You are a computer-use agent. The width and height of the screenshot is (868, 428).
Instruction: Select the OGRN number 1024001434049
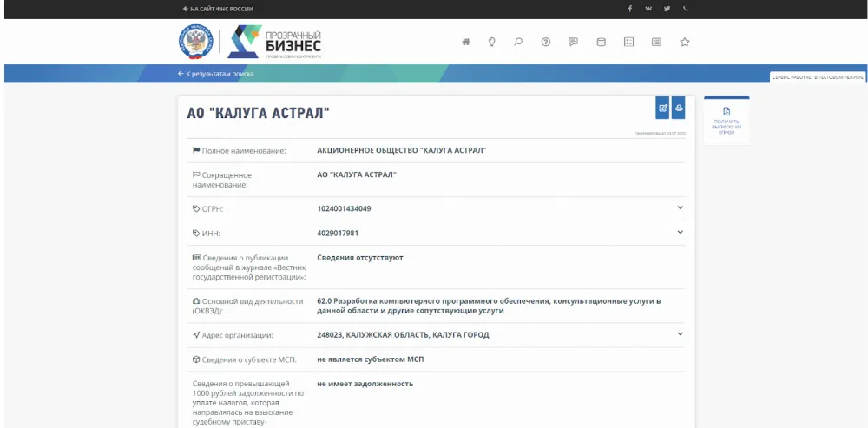[x=344, y=208]
